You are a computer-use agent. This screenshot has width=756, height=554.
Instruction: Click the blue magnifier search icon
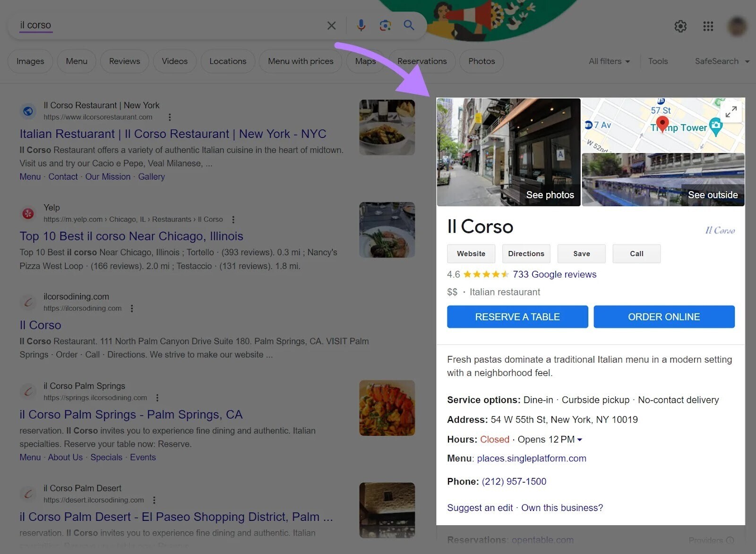point(409,25)
